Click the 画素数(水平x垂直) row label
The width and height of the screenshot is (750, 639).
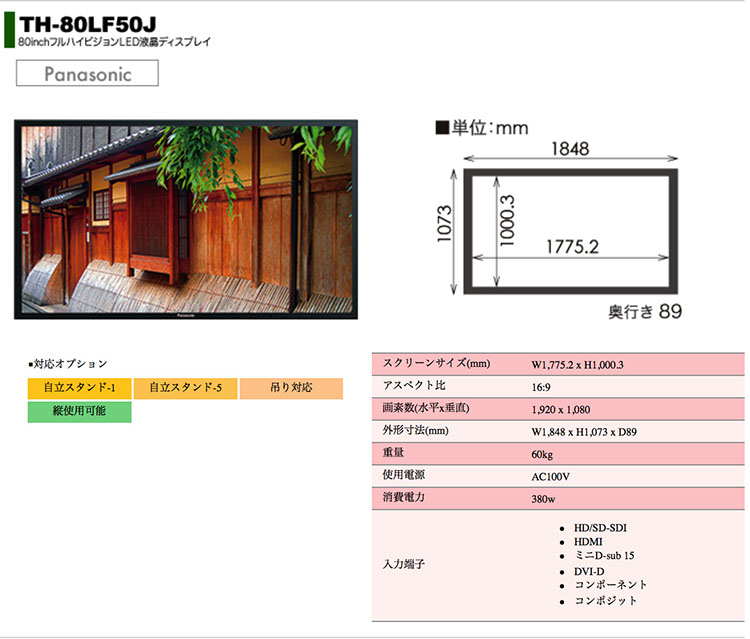point(426,408)
